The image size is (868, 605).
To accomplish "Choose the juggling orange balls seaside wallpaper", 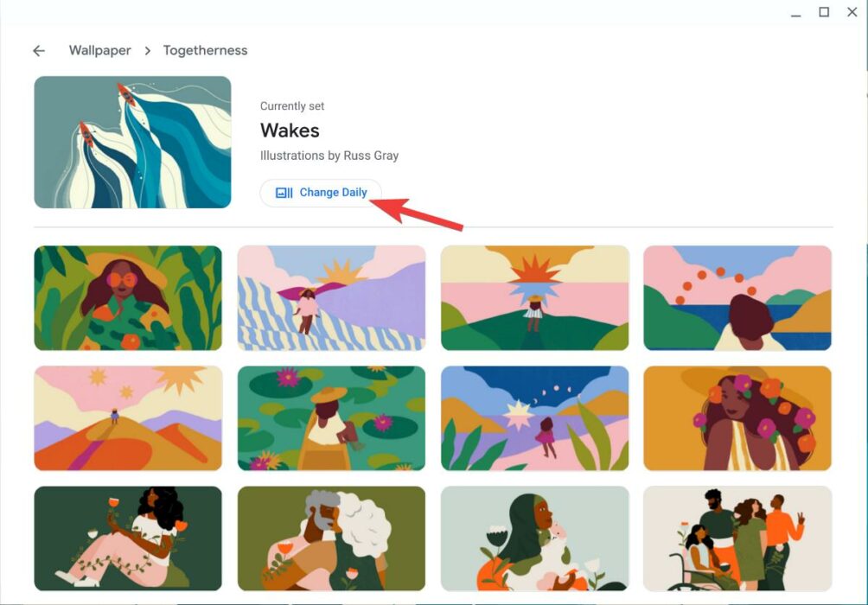I will (737, 298).
